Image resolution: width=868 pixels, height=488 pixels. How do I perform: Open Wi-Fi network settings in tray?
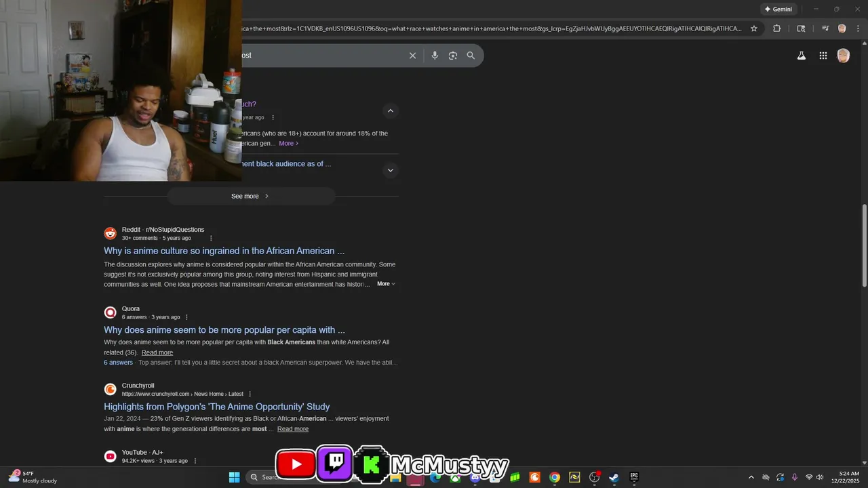point(809,477)
